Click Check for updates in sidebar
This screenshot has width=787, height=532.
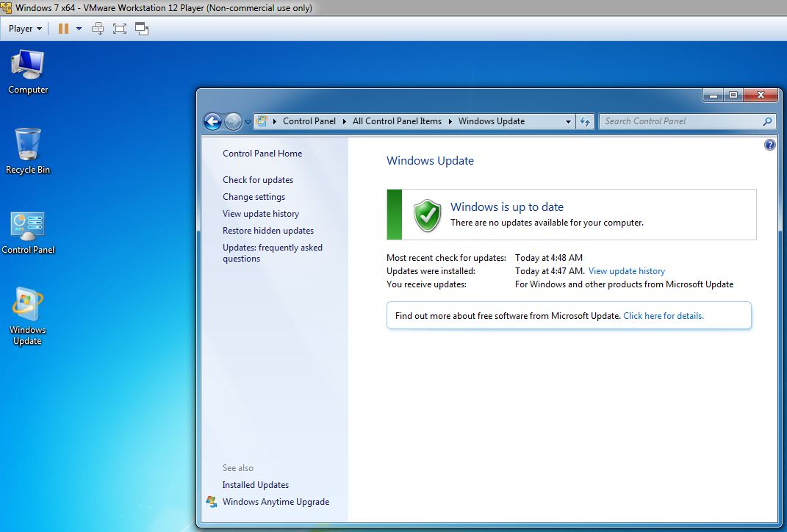258,180
